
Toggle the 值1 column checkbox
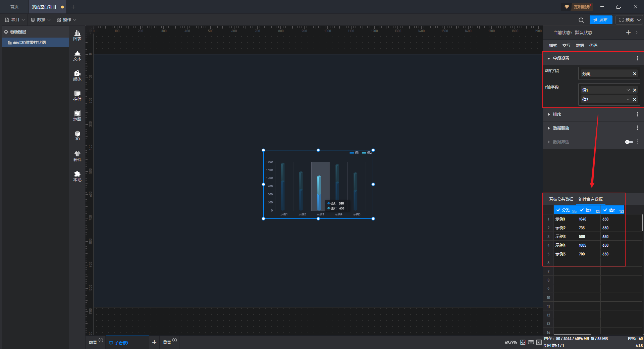pos(582,210)
